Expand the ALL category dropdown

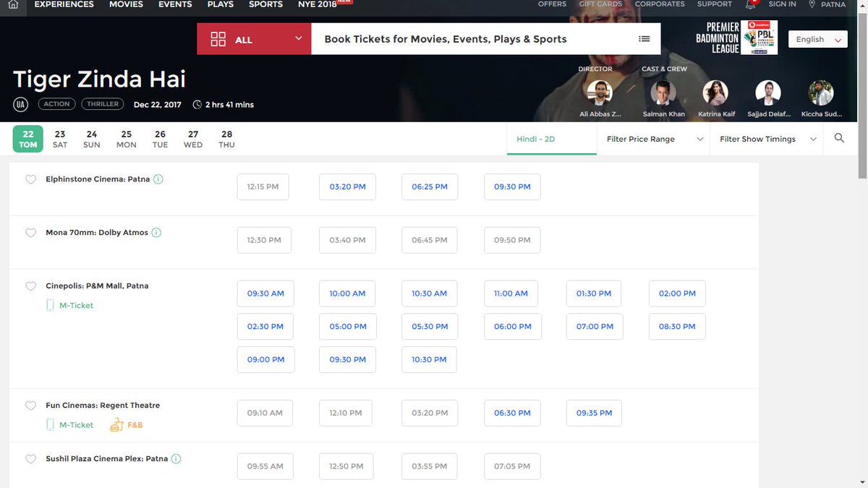click(254, 39)
